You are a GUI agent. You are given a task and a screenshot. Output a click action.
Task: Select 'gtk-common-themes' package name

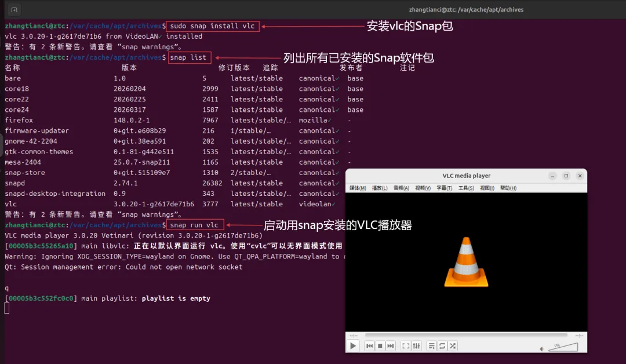(x=39, y=152)
